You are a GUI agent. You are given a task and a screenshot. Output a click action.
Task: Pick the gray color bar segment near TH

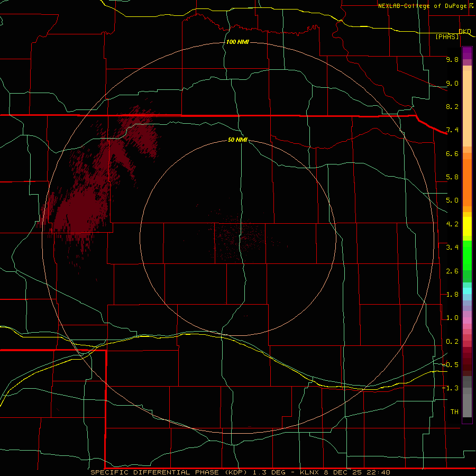tap(467, 405)
